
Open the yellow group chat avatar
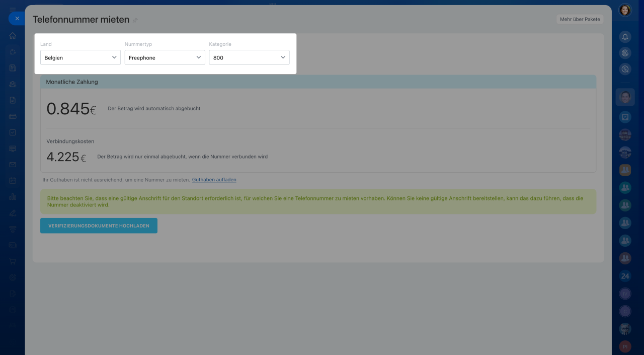(x=625, y=170)
